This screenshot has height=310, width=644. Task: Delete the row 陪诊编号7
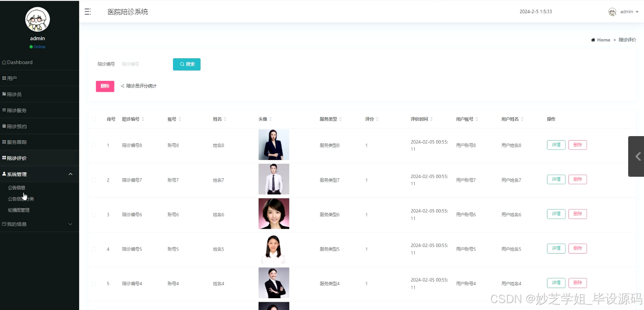(x=577, y=180)
